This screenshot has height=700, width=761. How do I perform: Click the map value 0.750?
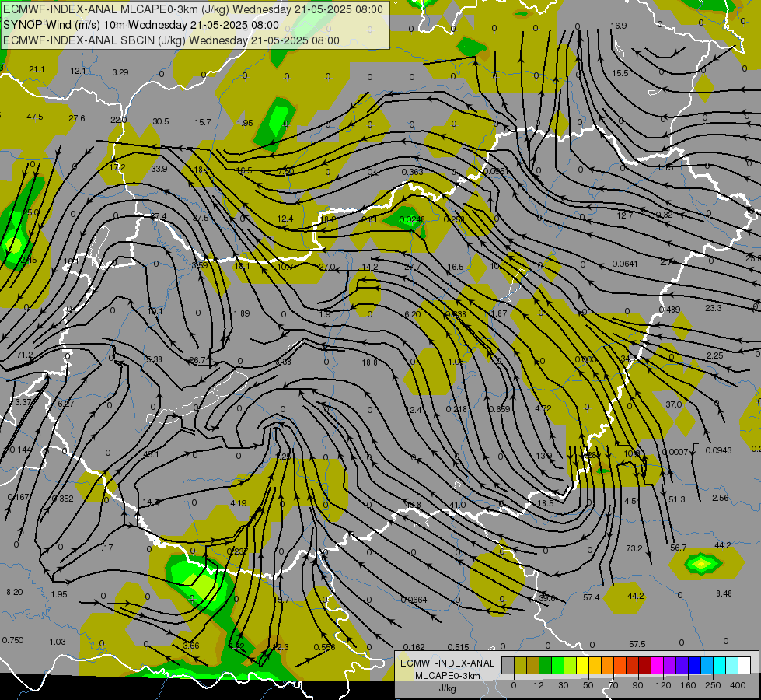pos(12,640)
